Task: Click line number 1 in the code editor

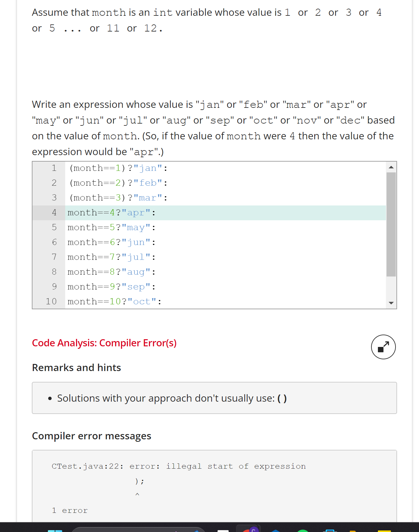Action: (x=54, y=168)
